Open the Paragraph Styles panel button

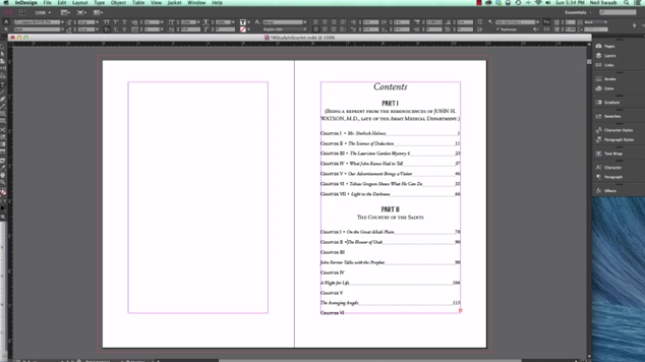point(615,140)
